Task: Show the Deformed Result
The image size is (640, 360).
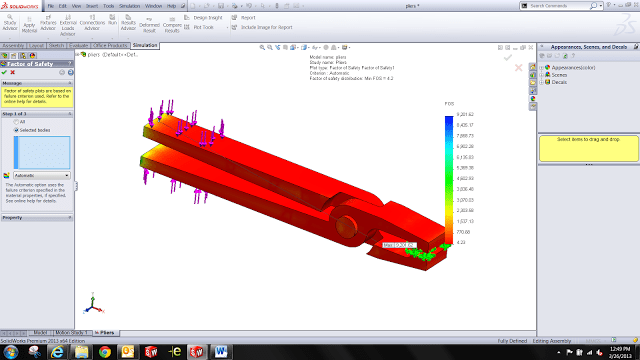Action: 149,25
